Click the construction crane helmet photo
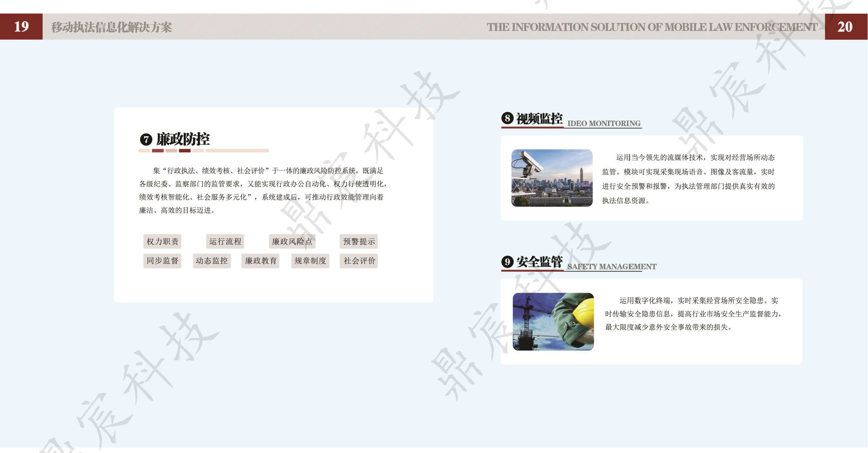 tap(553, 322)
